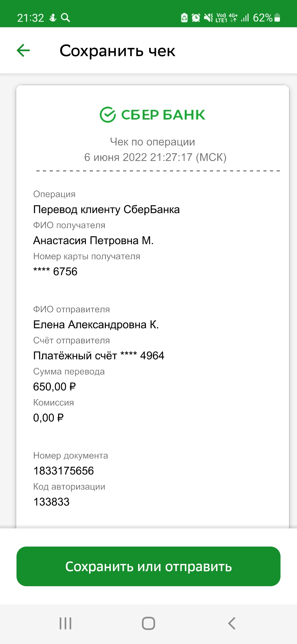This screenshot has height=644, width=297.
Task: Tap the green back arrow icon
Action: [23, 50]
